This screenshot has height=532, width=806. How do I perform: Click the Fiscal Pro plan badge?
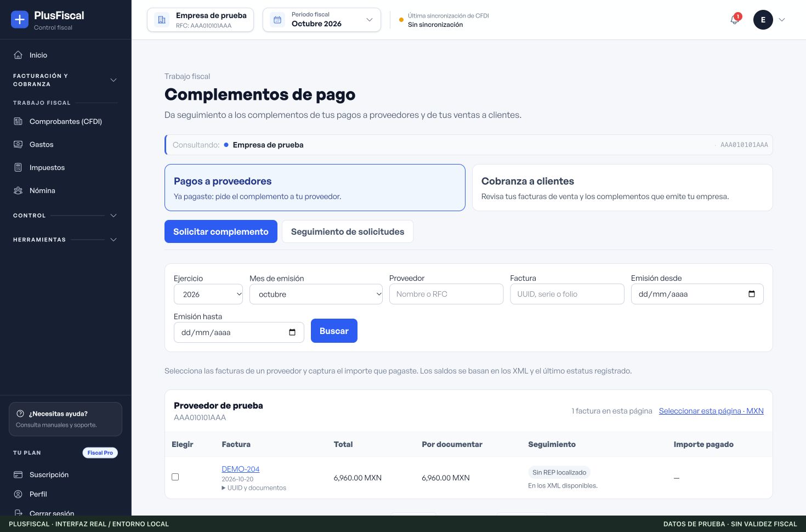[100, 452]
